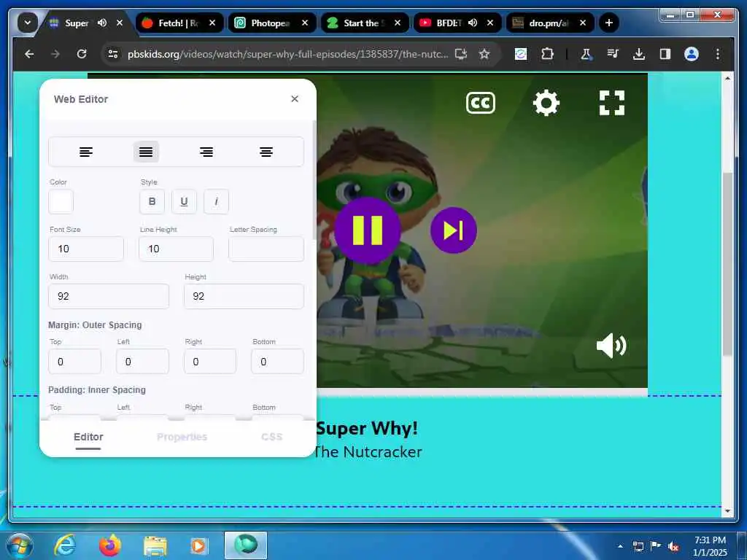Skip to the next video

pos(453,230)
